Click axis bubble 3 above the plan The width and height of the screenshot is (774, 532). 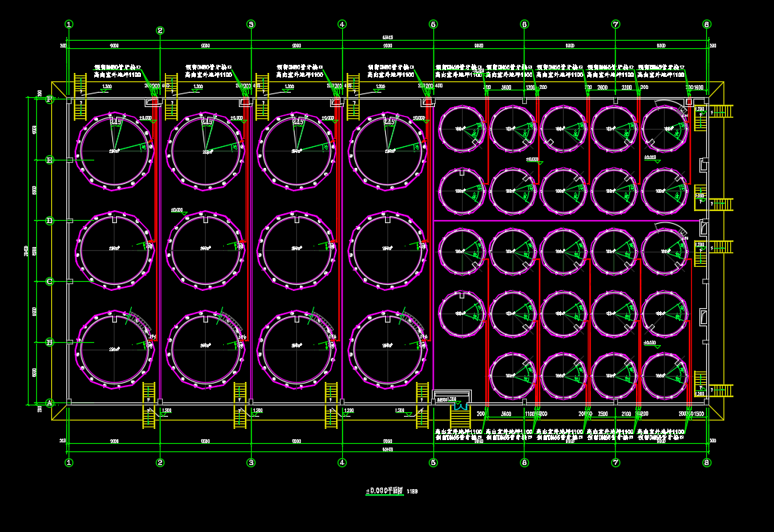251,24
